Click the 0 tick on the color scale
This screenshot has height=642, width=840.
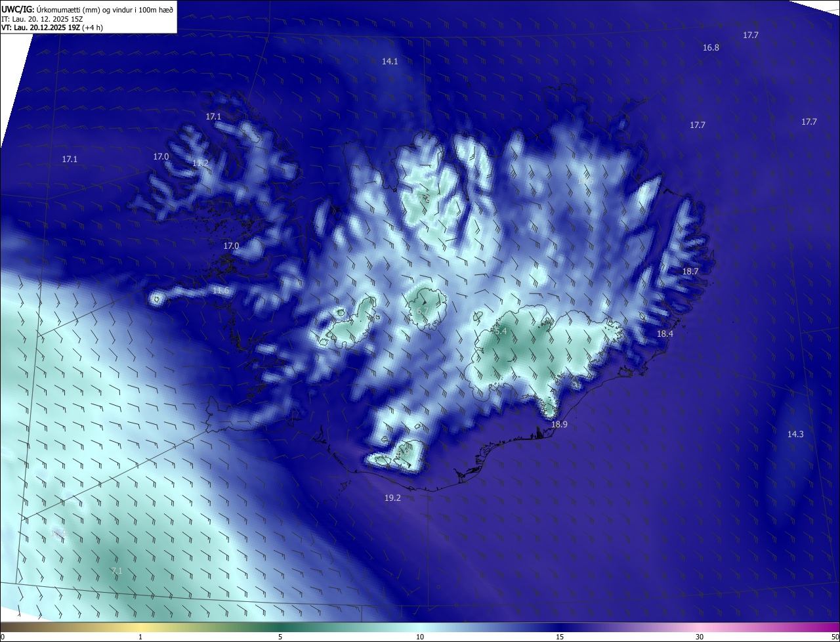(x=2, y=637)
